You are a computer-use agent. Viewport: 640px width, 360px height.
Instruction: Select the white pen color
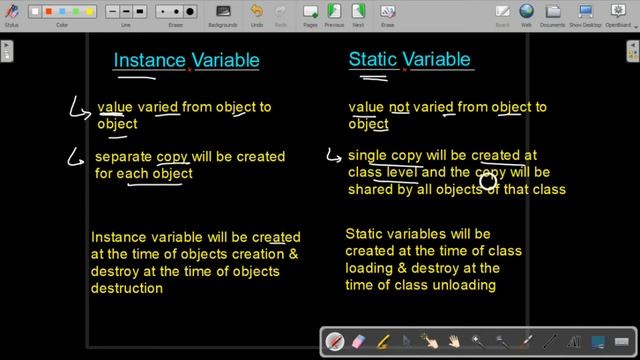(35, 11)
